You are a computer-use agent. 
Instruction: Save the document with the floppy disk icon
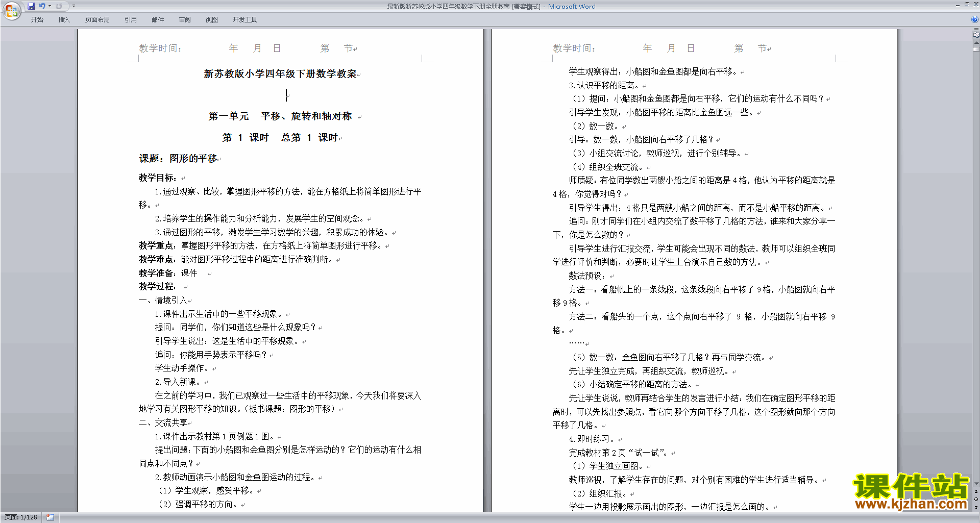[31, 6]
